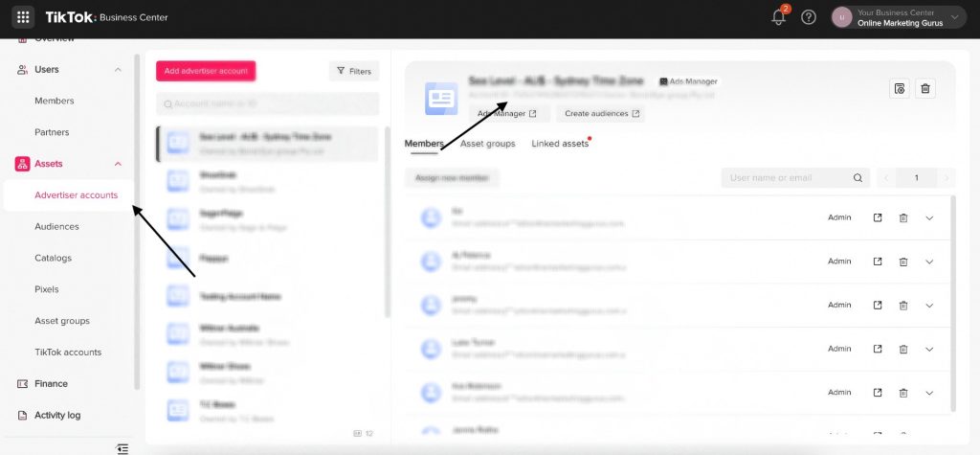Remove fifth listed member via trash icon
980x455 pixels.
coord(903,393)
